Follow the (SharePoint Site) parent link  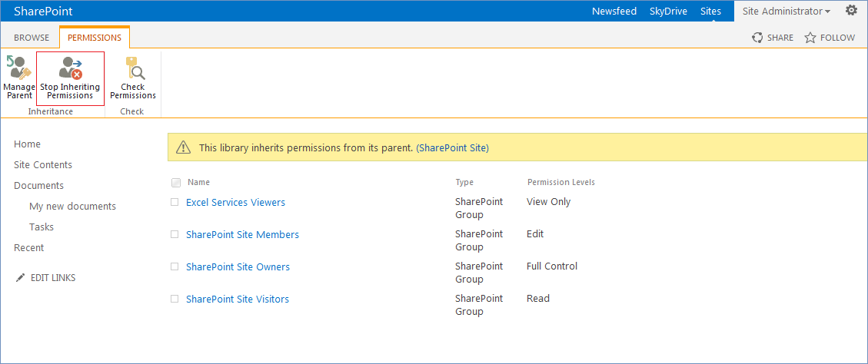452,147
